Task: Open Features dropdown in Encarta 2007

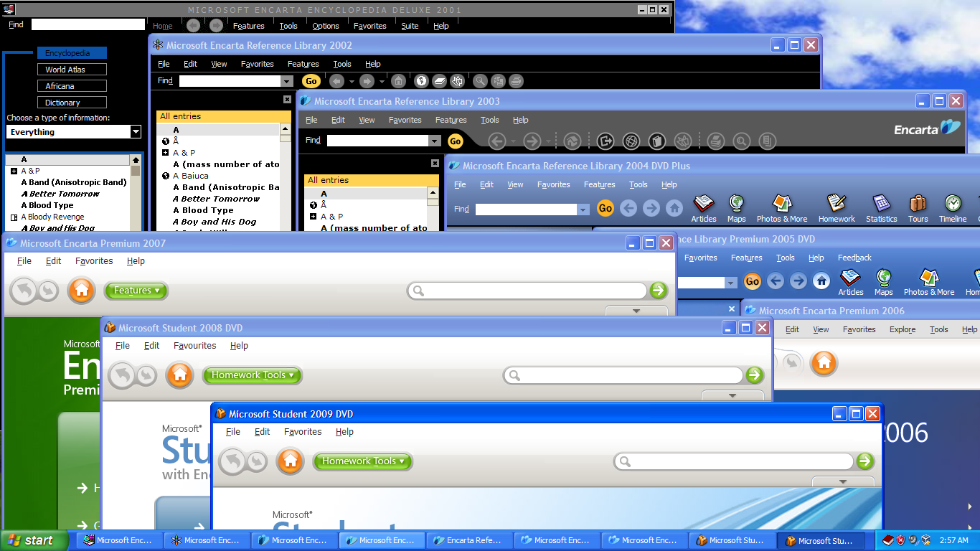Action: coord(136,291)
